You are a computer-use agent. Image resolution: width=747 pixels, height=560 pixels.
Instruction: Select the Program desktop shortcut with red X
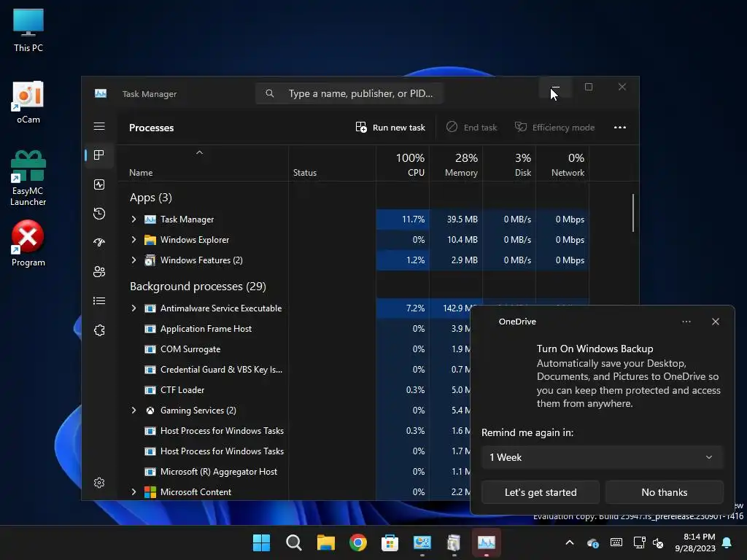(x=28, y=244)
